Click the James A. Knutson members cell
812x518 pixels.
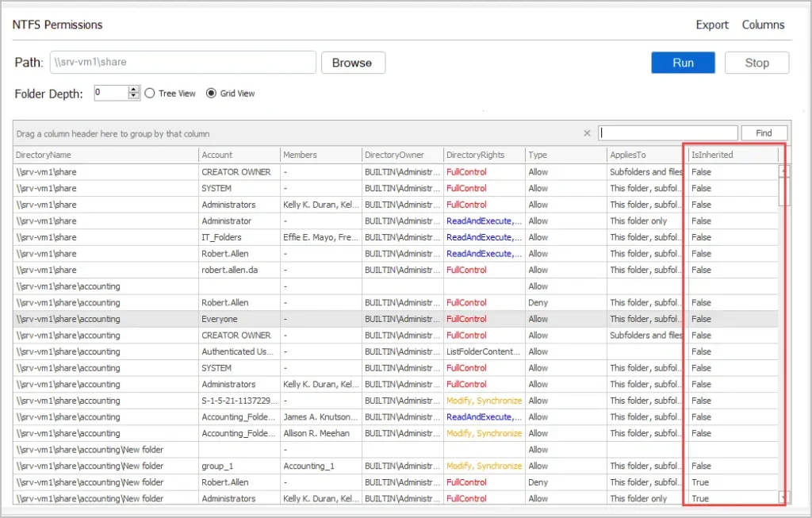(320, 417)
